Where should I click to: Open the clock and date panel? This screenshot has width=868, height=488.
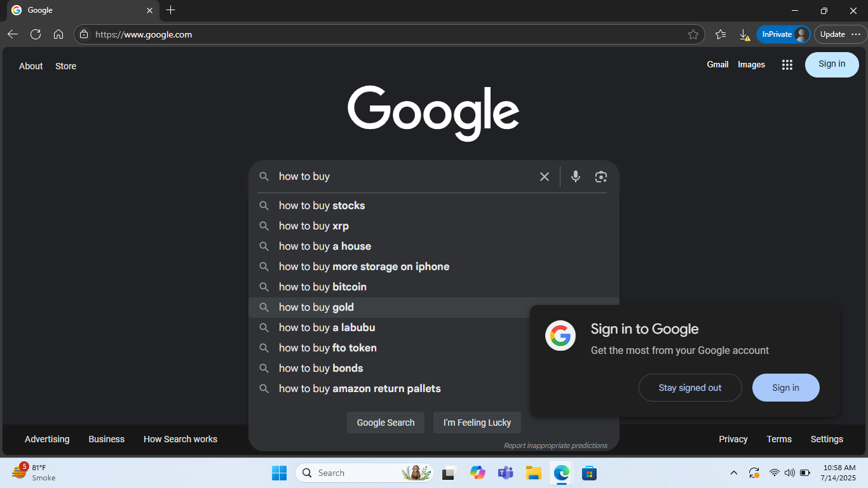839,473
